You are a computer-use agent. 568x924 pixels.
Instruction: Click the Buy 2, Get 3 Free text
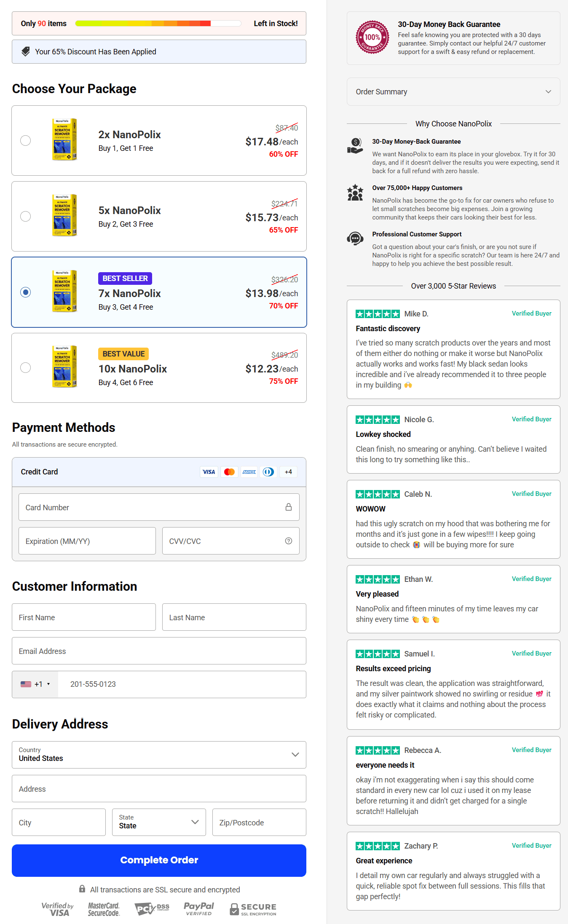[x=126, y=224]
